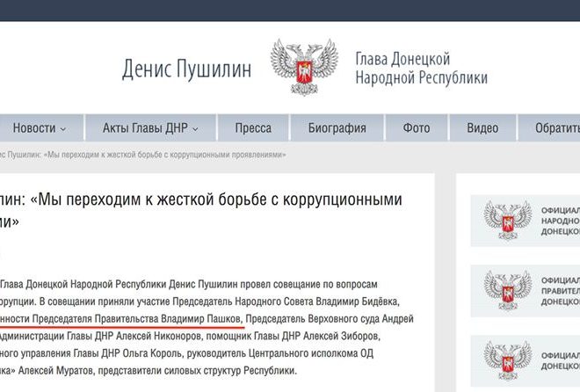Go to the Пресса section
Image resolution: width=580 pixels, height=392 pixels.
253,128
